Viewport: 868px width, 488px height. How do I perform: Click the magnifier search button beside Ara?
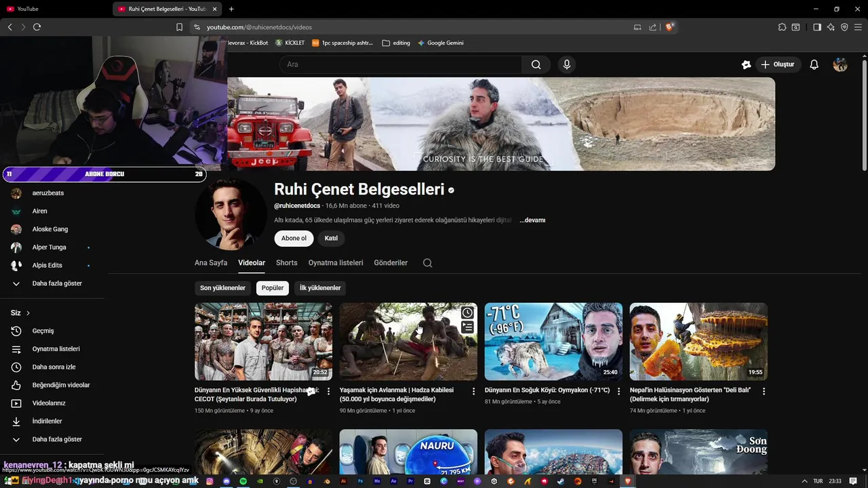[536, 64]
